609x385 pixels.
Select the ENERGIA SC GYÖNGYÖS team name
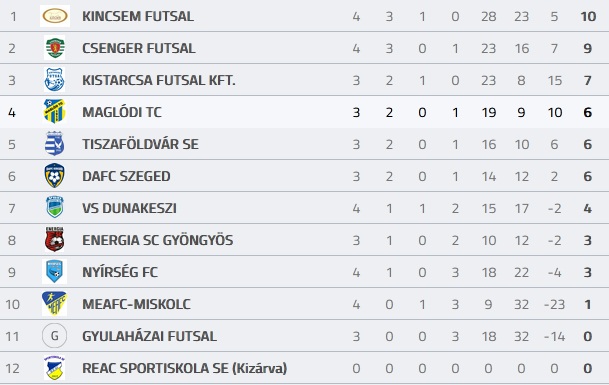pos(158,240)
